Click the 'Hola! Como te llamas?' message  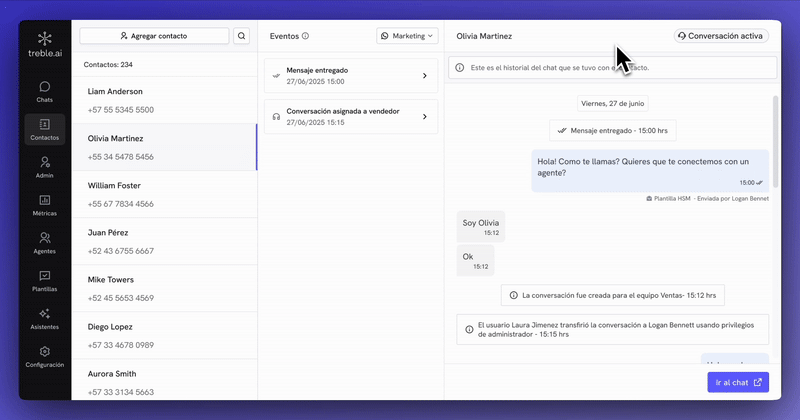tap(650, 171)
